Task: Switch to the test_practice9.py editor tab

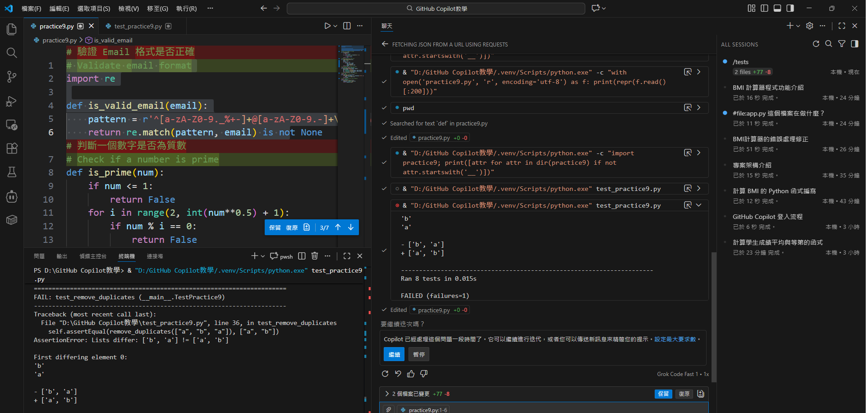Action: (x=138, y=26)
